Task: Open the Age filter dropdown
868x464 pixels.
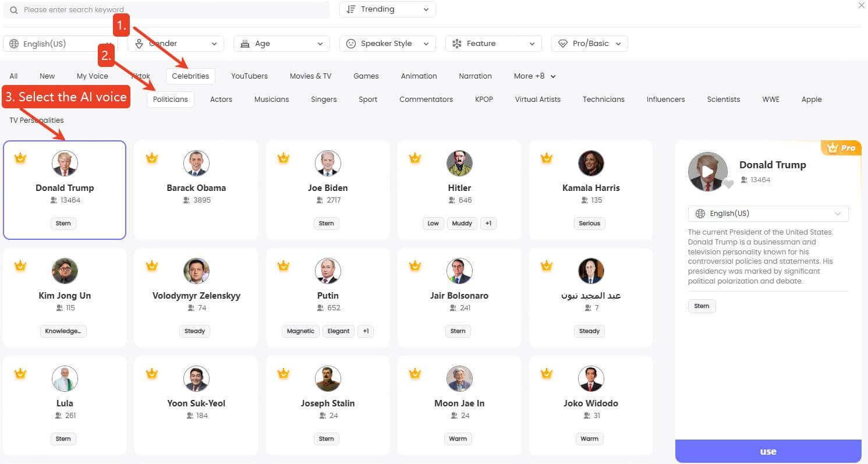Action: tap(282, 44)
